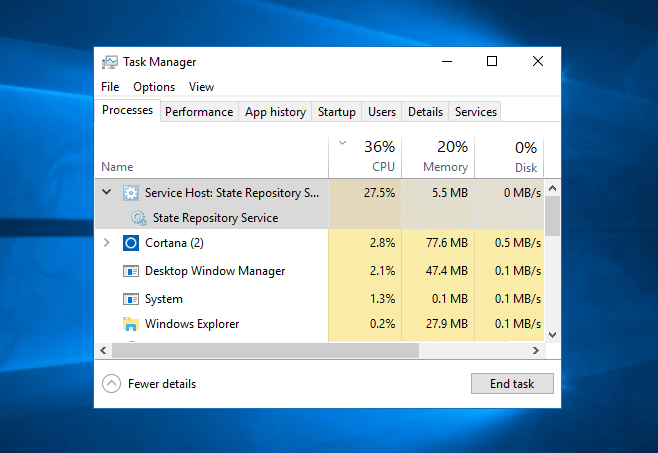Open the File menu
Image resolution: width=658 pixels, height=453 pixels.
pos(110,87)
